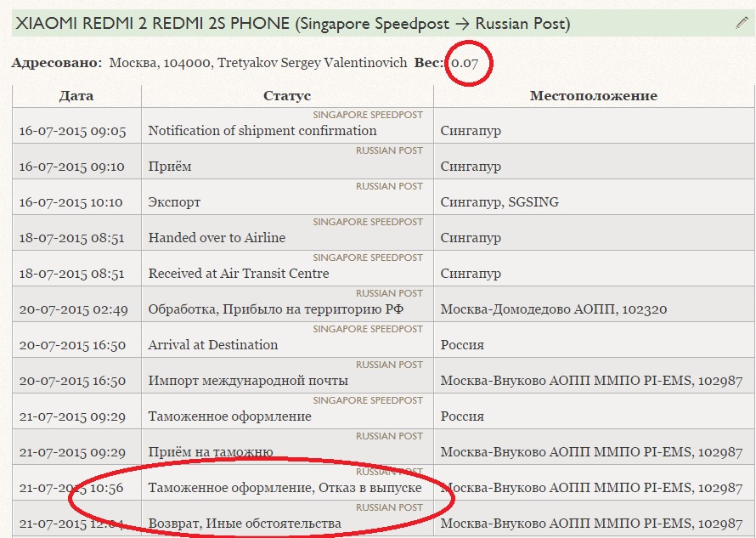This screenshot has width=756, height=538.
Task: Click 'Сингапур' in the Handed over to Airline row
Action: click(x=471, y=238)
